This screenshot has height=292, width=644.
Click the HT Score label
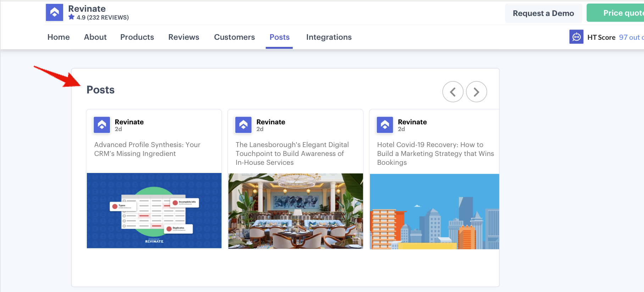coord(601,37)
